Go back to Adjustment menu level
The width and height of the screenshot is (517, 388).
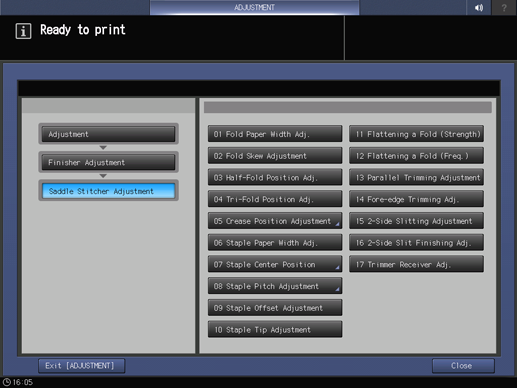[x=108, y=134]
